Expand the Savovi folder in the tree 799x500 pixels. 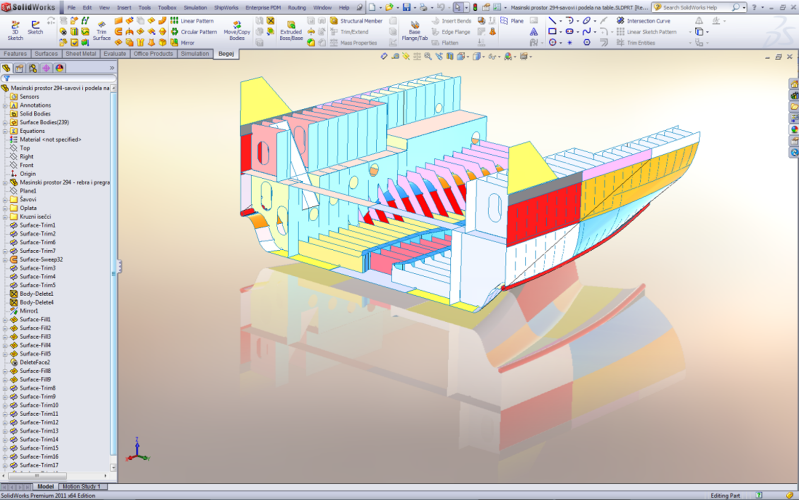click(x=4, y=199)
